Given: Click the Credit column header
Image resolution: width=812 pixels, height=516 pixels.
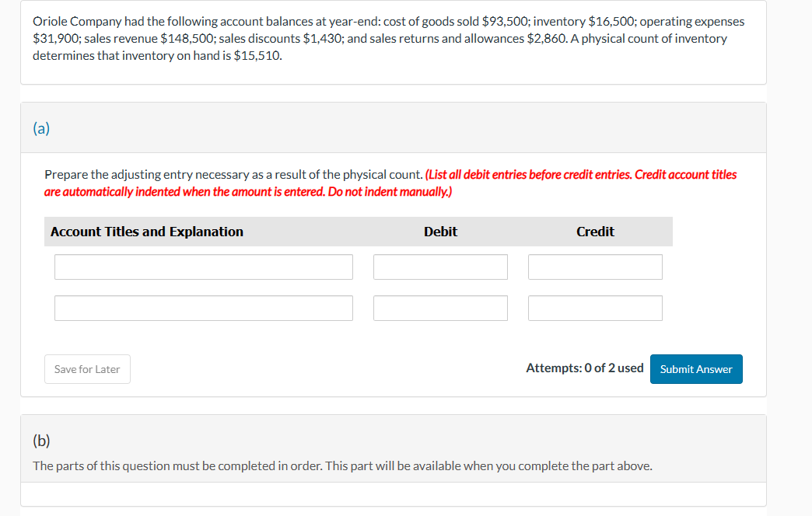Looking at the screenshot, I should (595, 231).
